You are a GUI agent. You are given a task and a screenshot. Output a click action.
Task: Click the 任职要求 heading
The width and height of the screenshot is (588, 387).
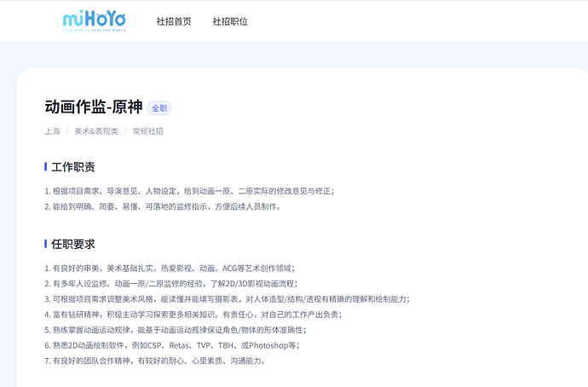[73, 244]
